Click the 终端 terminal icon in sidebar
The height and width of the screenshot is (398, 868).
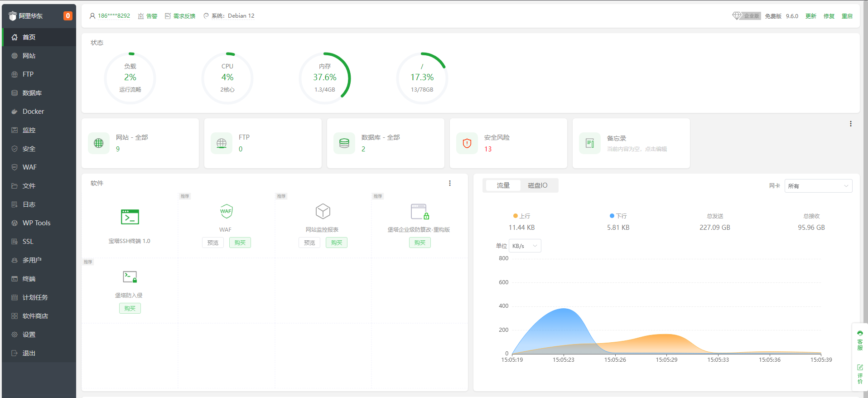point(14,279)
